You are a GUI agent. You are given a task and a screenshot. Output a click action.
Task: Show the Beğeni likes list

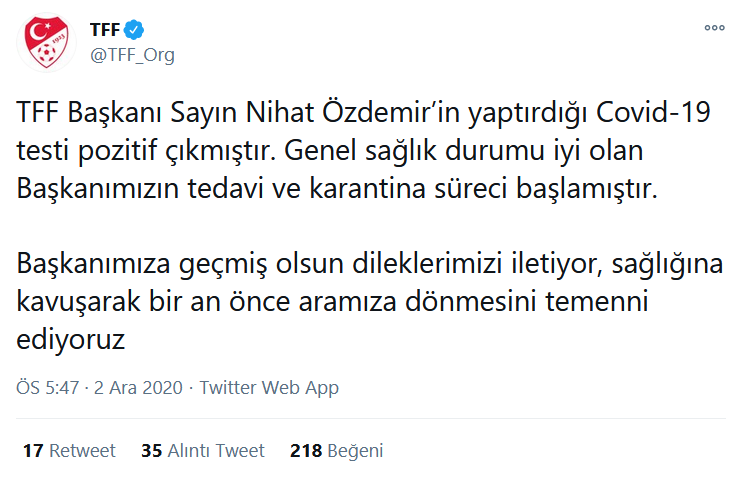[x=355, y=451]
